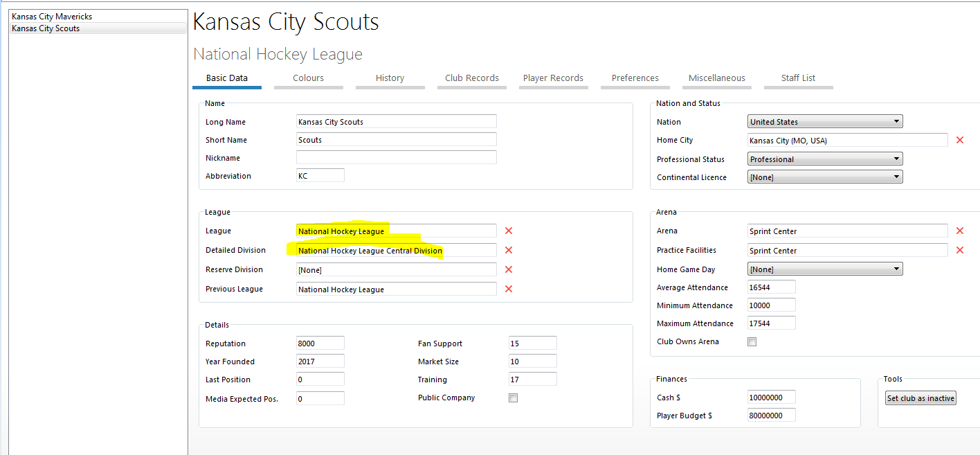Open the Club Records tab
980x455 pixels.
tap(472, 78)
